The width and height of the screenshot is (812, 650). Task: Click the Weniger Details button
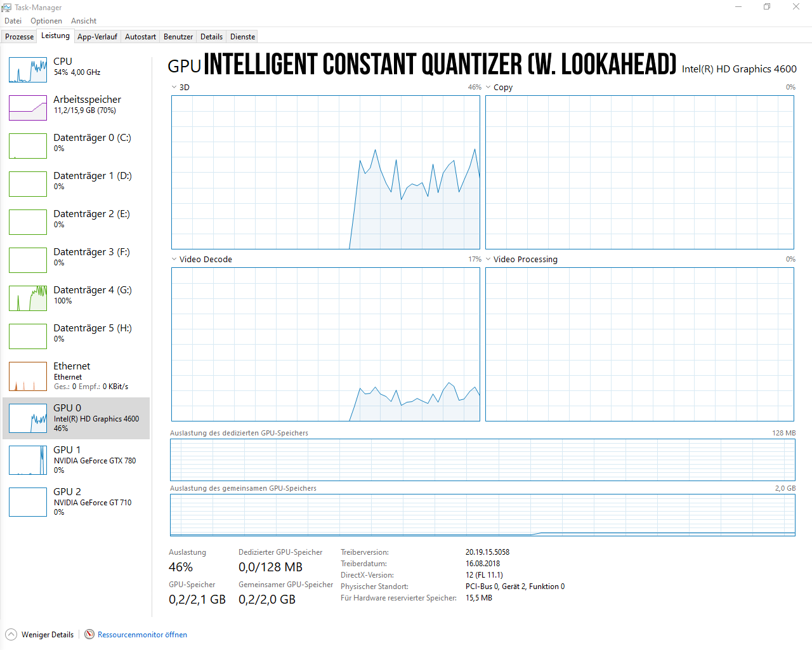pos(48,635)
